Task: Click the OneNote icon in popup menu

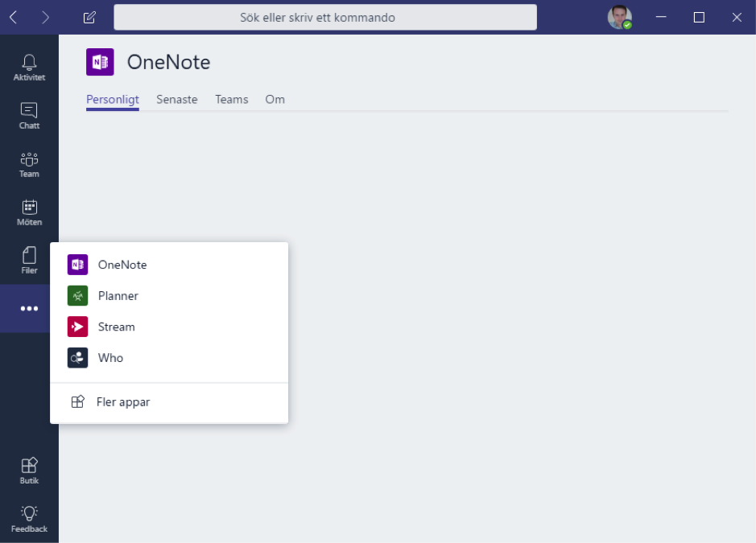Action: coord(77,265)
